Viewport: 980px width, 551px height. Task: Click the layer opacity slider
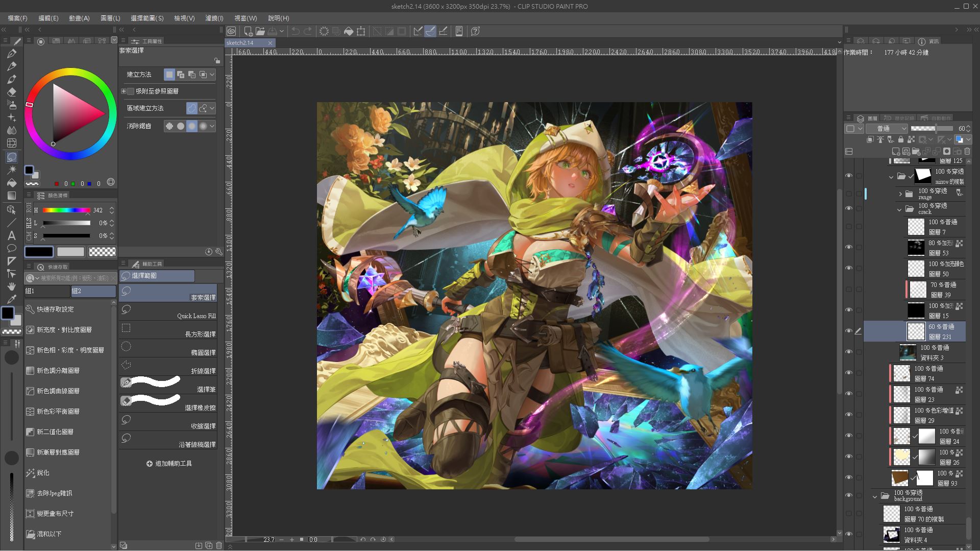(x=932, y=129)
